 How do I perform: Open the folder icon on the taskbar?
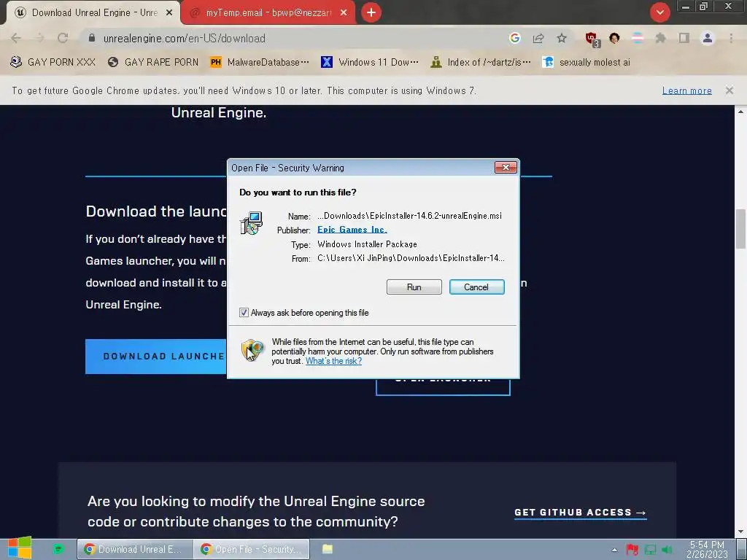click(x=328, y=549)
